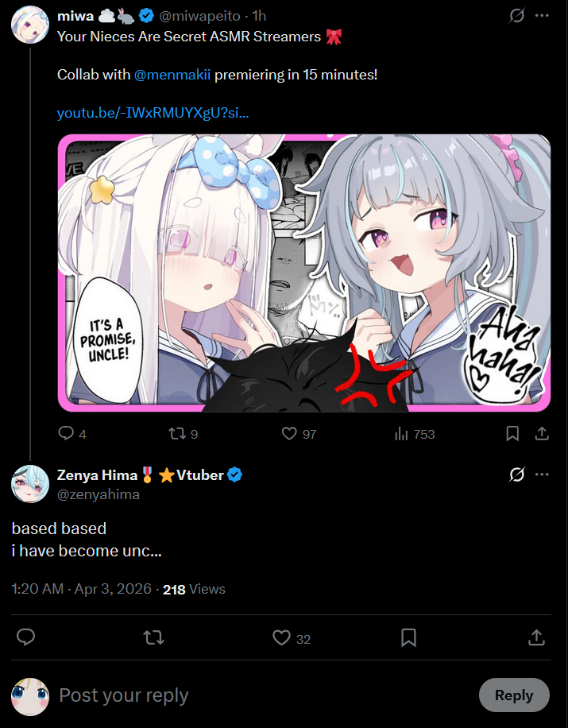View analytics showing 753 views
The image size is (568, 728).
pyautogui.click(x=401, y=434)
